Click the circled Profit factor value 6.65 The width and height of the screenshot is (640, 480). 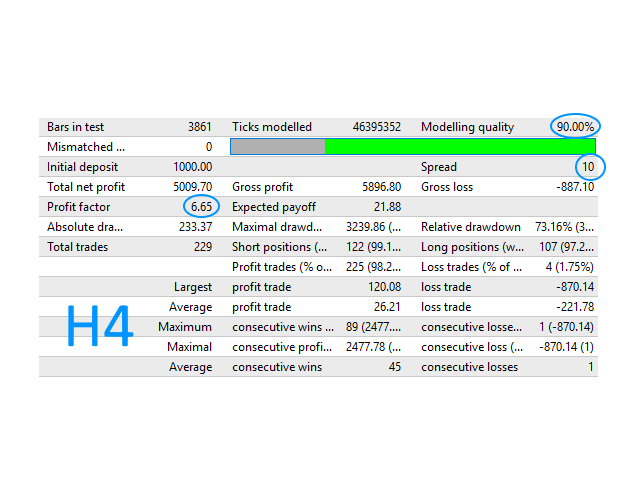pos(199,207)
